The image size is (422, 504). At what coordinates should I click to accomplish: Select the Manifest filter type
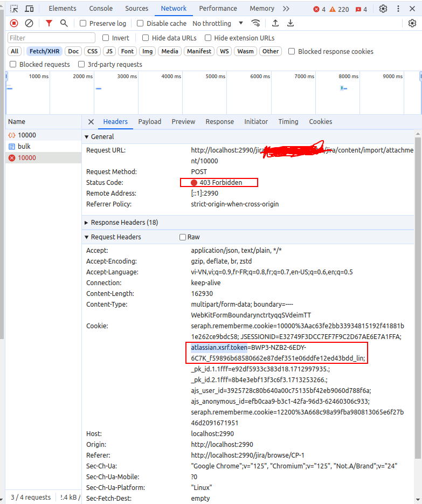tap(199, 51)
